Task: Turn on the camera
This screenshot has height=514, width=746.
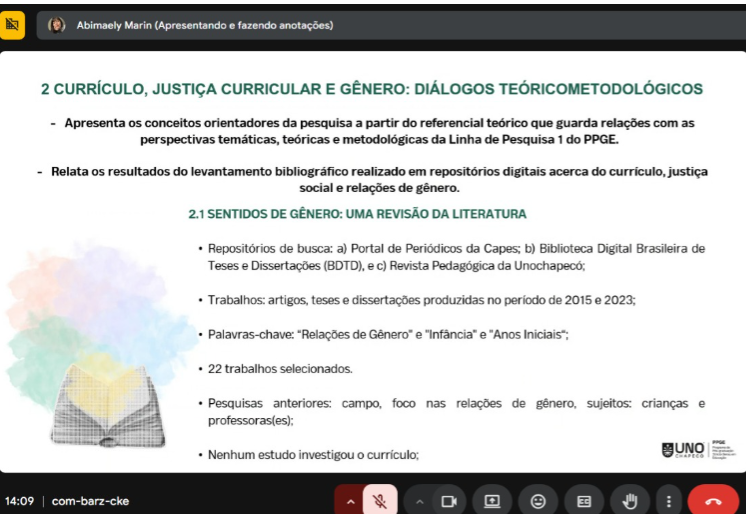Action: pos(449,500)
